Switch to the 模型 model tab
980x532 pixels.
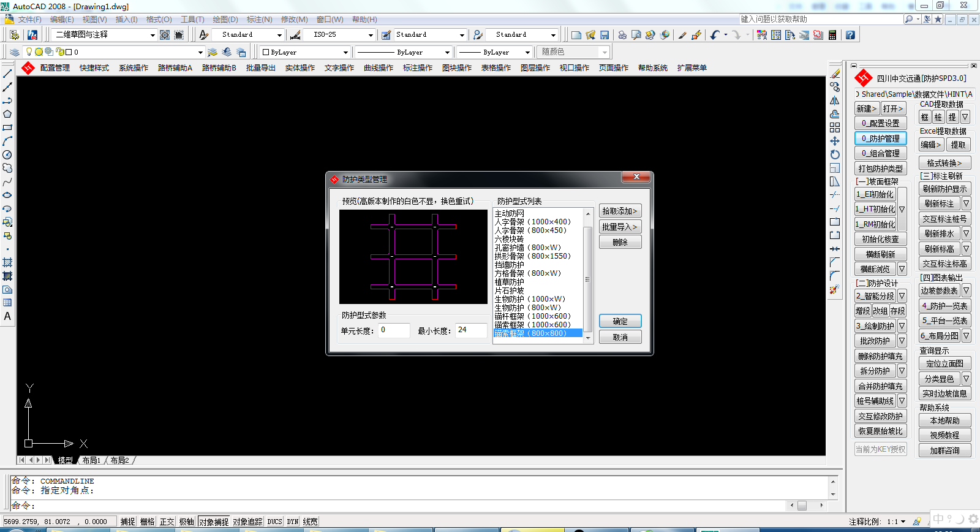click(65, 460)
